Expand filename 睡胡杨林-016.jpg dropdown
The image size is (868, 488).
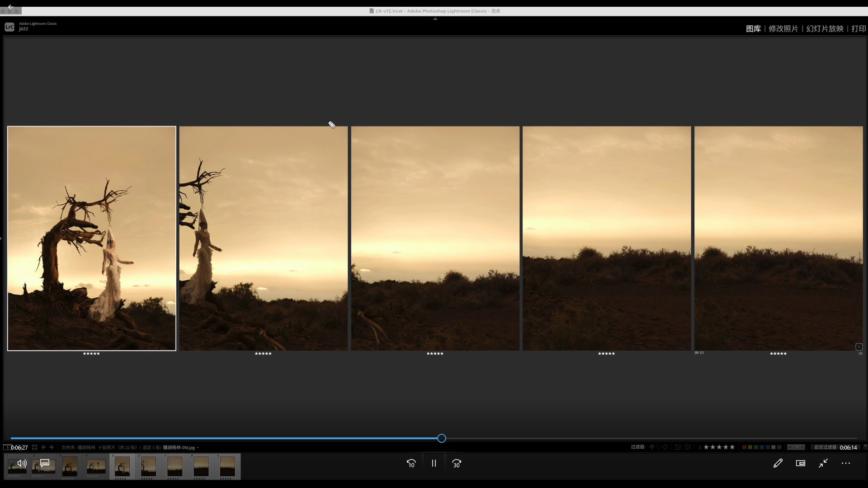[198, 448]
